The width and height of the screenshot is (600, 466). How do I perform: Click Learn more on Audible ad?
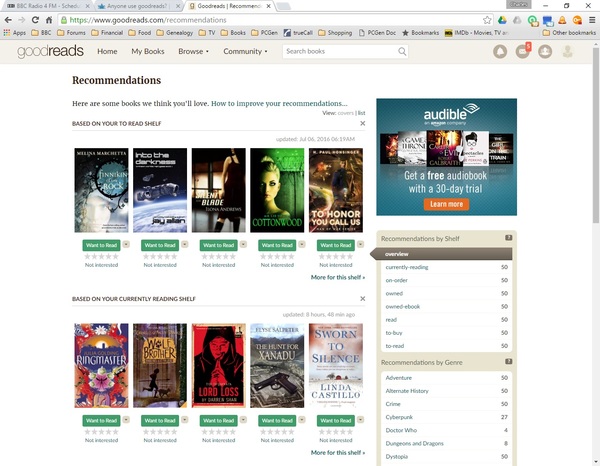tap(446, 204)
